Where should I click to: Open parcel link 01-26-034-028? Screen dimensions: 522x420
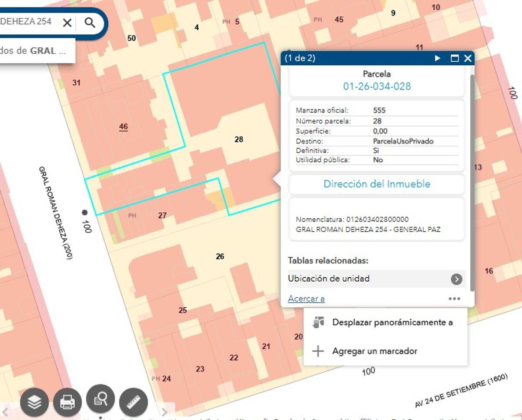pyautogui.click(x=377, y=86)
